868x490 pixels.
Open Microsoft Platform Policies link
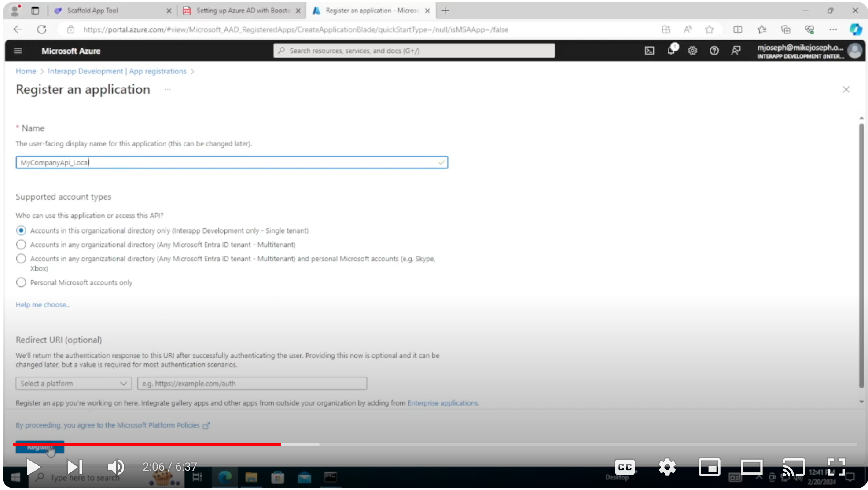[113, 425]
